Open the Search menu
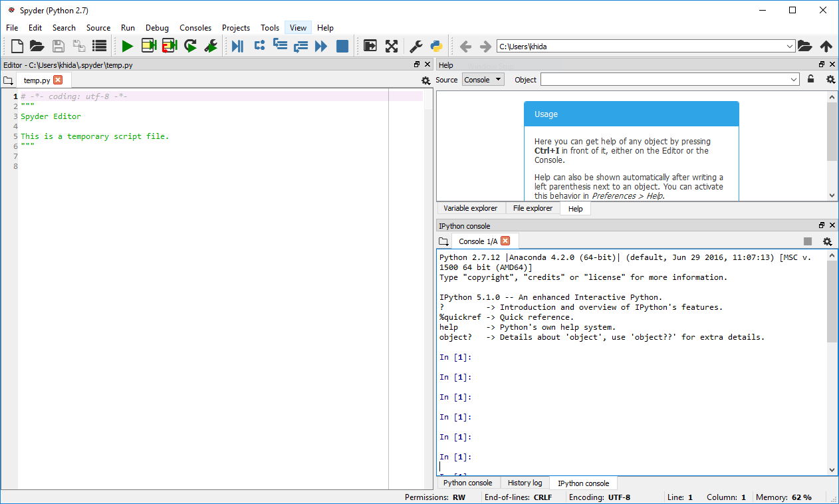Screen dimensions: 839x504 point(64,27)
